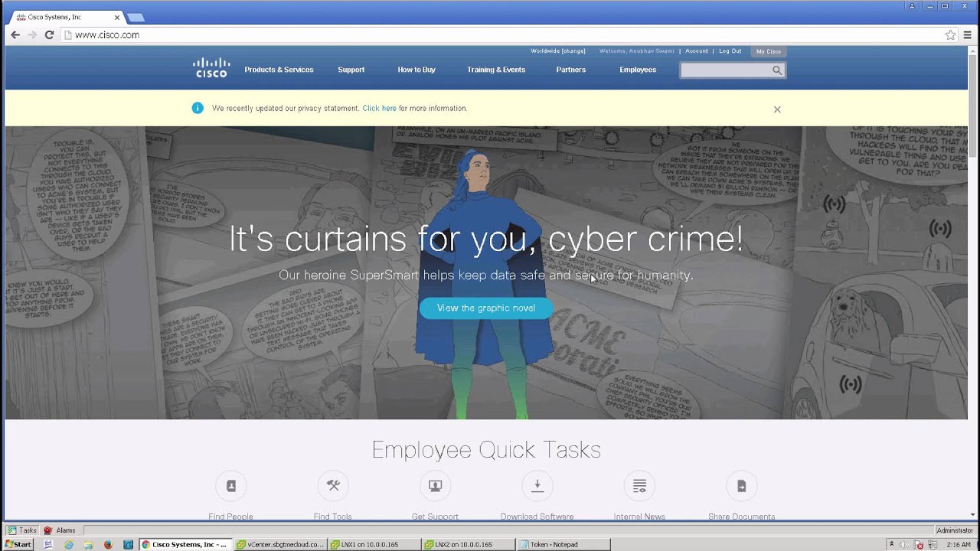Click the Account link
980x551 pixels.
[697, 51]
